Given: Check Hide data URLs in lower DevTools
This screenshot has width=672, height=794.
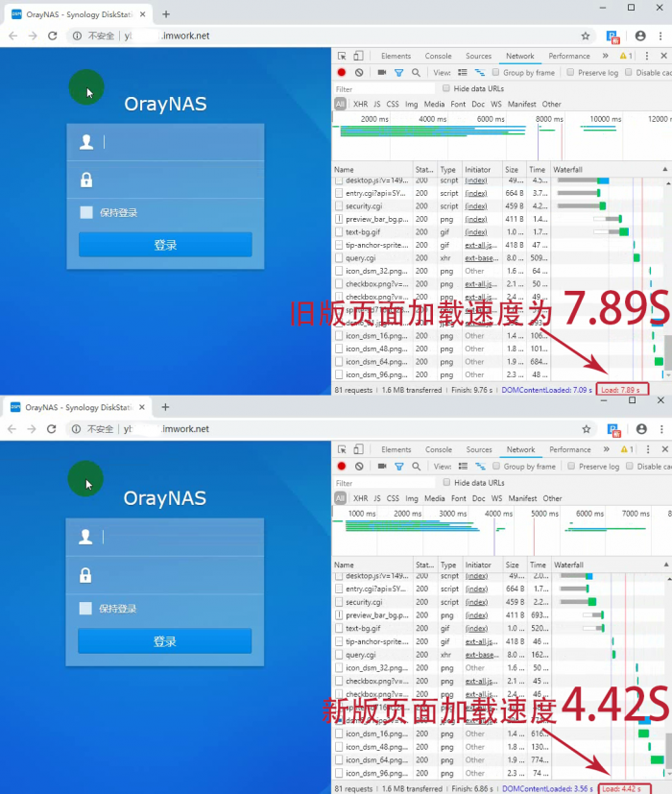Looking at the screenshot, I should coord(446,482).
